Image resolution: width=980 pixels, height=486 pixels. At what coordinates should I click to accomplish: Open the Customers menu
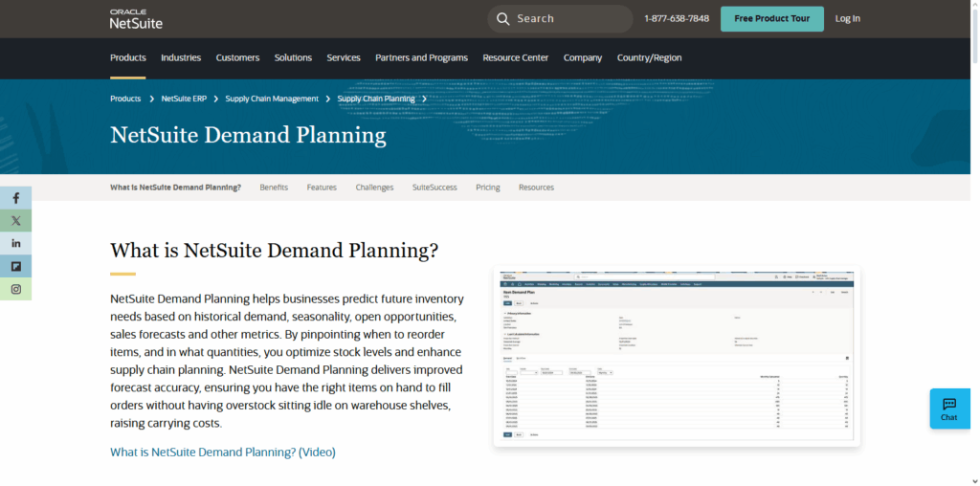237,57
